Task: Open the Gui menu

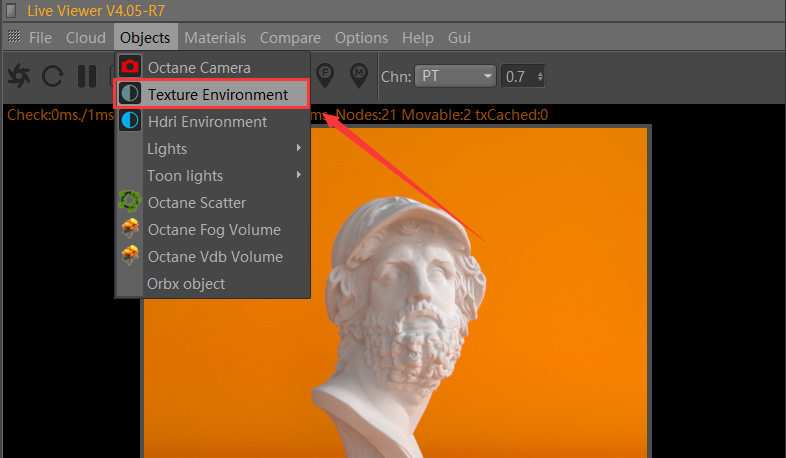Action: [459, 38]
